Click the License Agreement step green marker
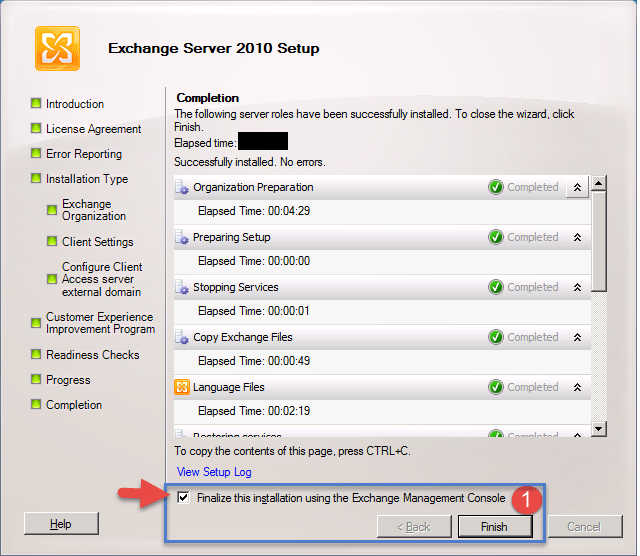 coord(36,129)
